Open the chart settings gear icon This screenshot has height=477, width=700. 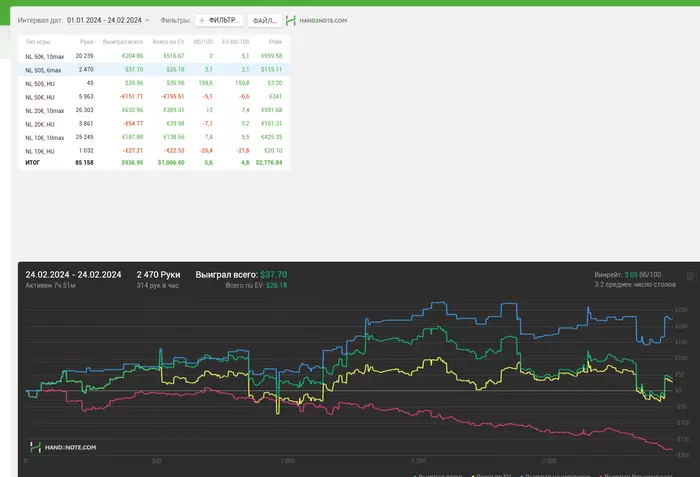(x=690, y=276)
